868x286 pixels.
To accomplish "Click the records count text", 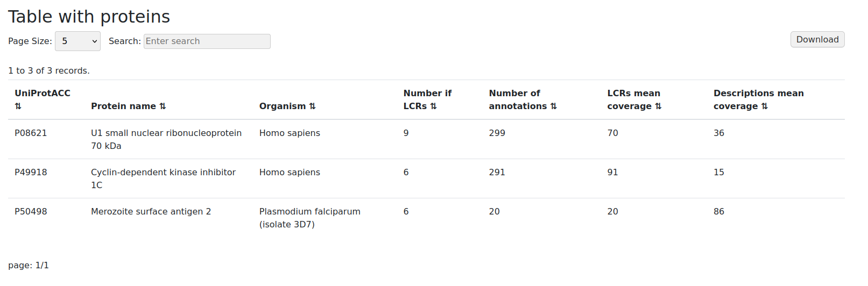I will point(49,71).
